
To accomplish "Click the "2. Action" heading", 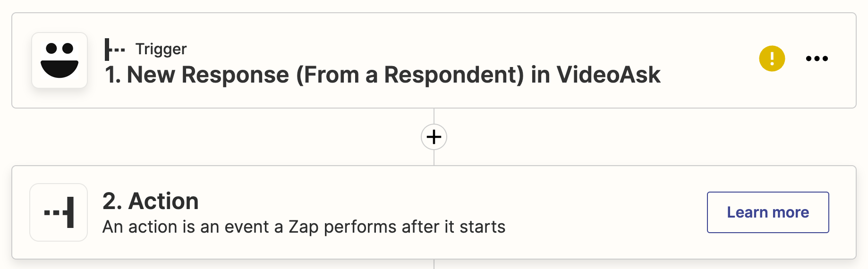I will 151,201.
